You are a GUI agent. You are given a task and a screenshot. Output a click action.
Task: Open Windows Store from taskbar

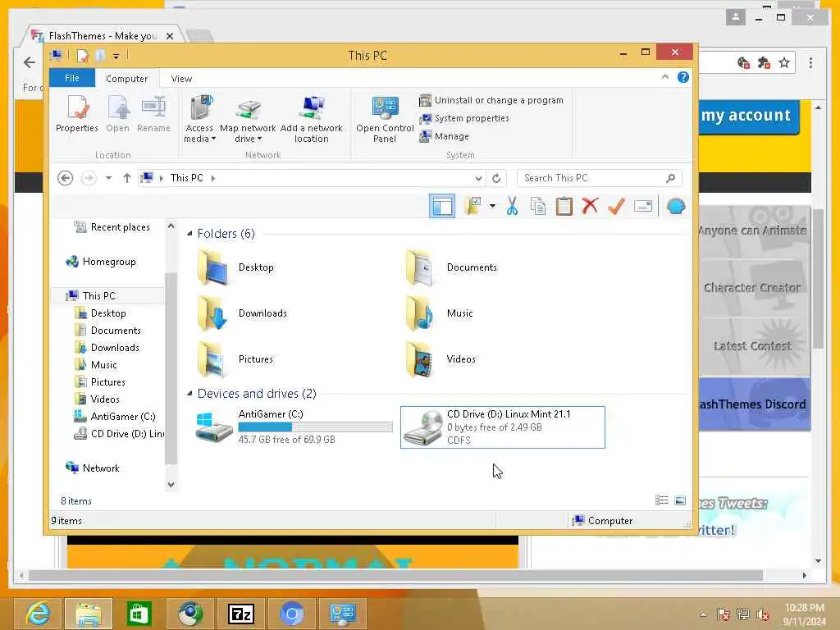tap(139, 614)
